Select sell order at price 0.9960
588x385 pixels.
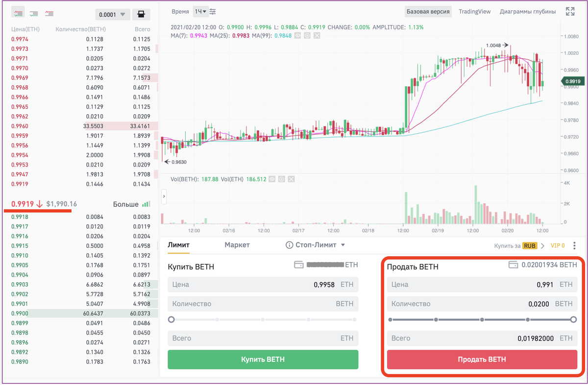[x=81, y=126]
